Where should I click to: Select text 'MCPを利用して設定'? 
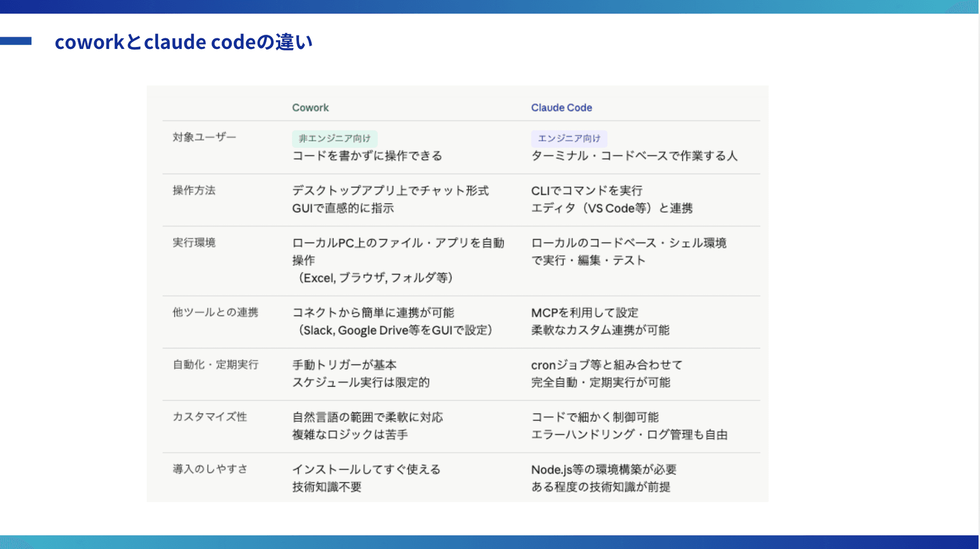[x=584, y=312]
